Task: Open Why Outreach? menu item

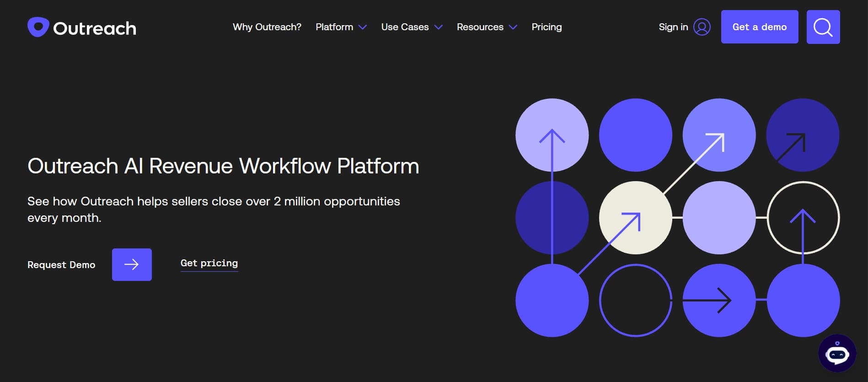Action: (267, 27)
